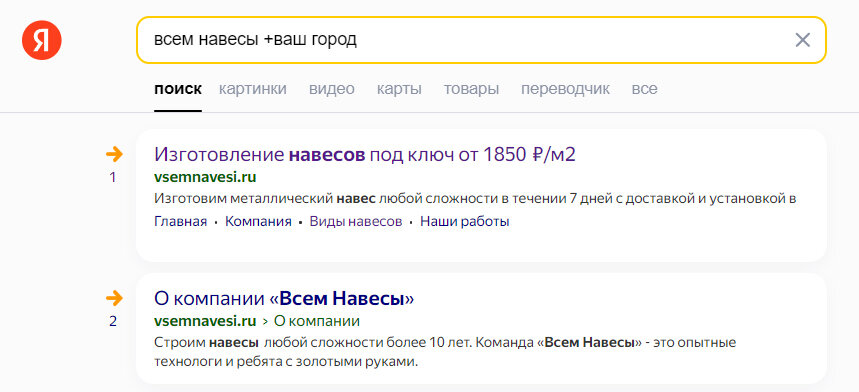Open the 'Компания' sitelink
Viewport: 859px width, 392px height.
(x=258, y=222)
